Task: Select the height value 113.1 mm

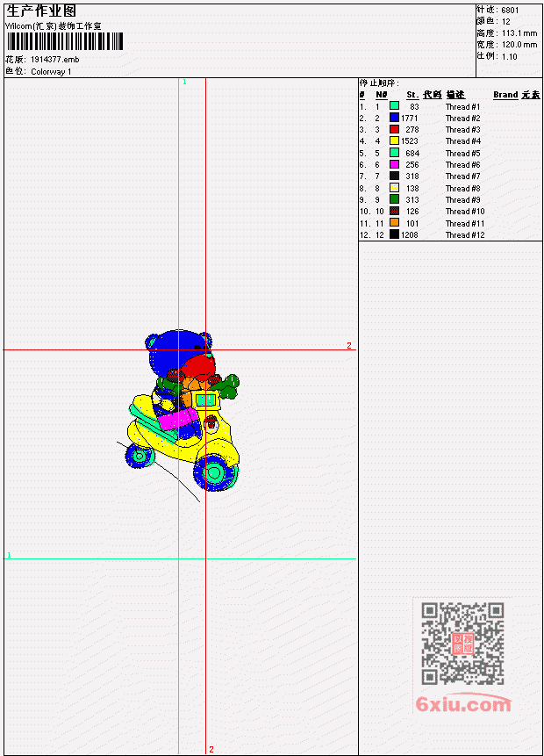Action: [519, 33]
